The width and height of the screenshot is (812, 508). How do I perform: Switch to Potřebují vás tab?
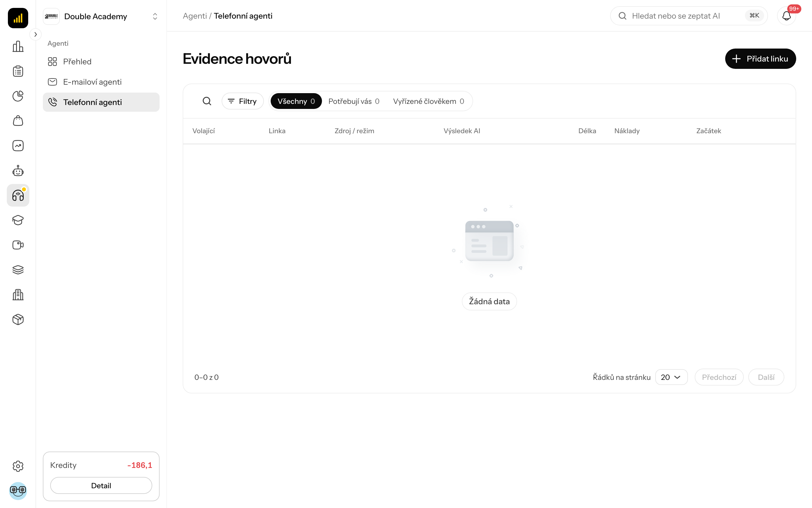coord(354,101)
